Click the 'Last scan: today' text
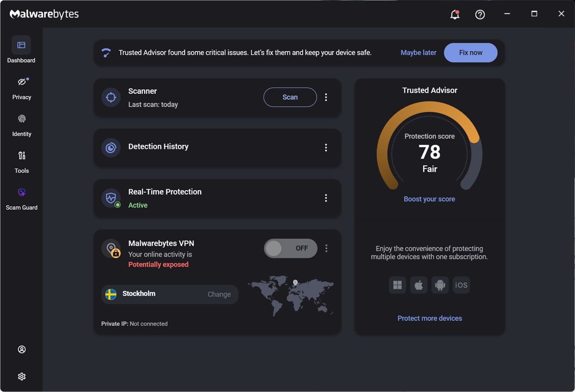 click(153, 104)
